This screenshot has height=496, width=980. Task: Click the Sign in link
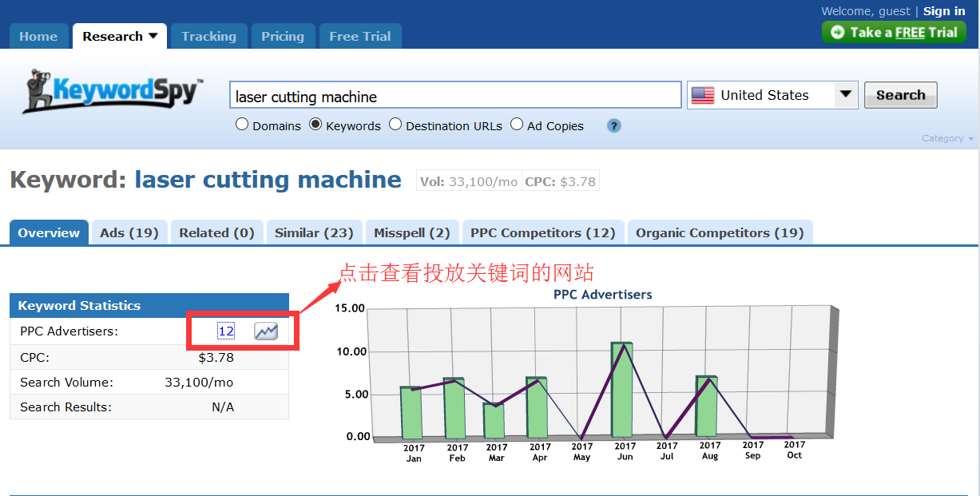(944, 11)
